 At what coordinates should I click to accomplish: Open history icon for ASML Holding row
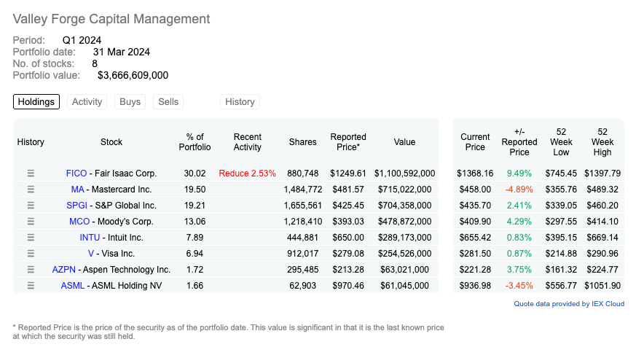(x=31, y=286)
